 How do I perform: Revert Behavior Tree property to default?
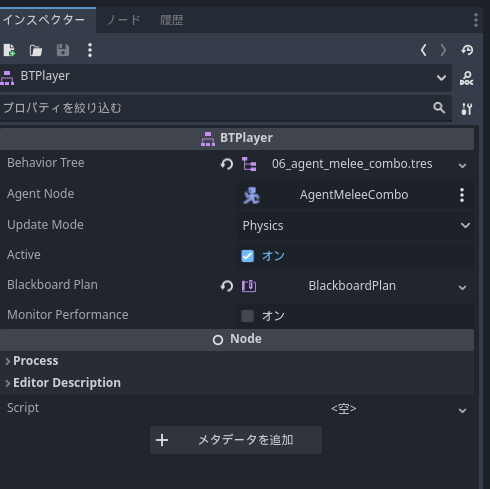(x=227, y=164)
